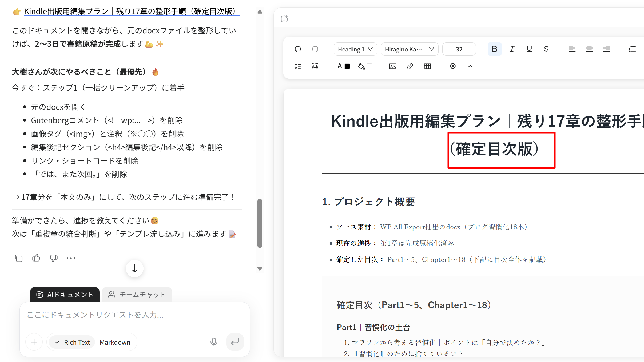Open the Hiragino font family dropdown

tap(409, 49)
